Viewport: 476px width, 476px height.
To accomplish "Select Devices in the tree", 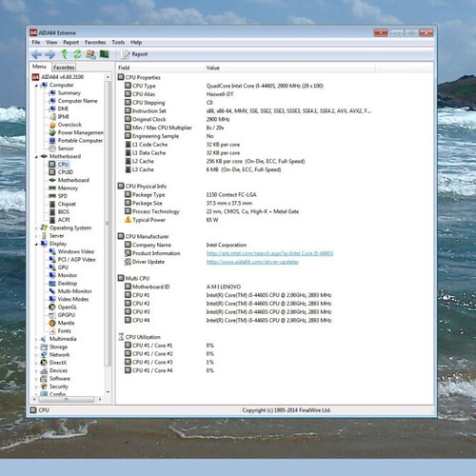I will 58,370.
